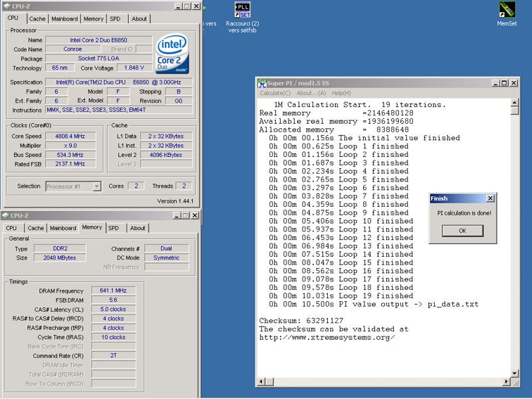The height and width of the screenshot is (399, 532).
Task: Select Cache tab in bottom CPU-Z window
Action: [x=36, y=228]
